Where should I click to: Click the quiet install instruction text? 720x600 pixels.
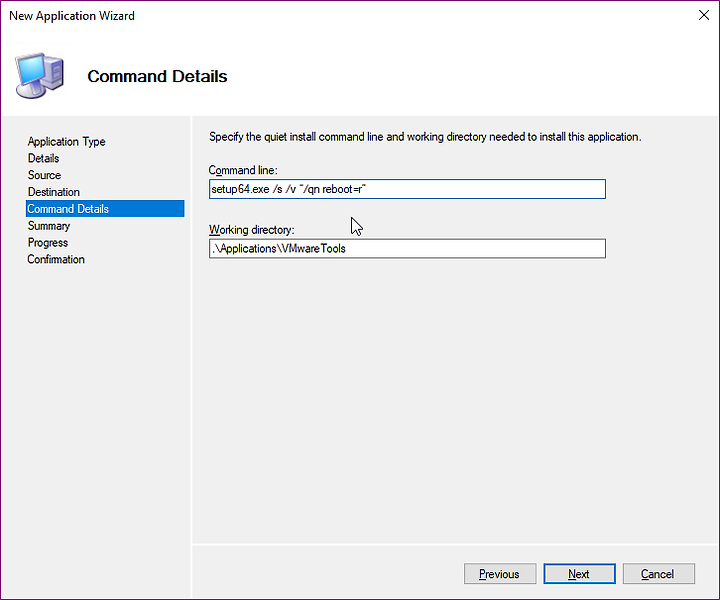(x=425, y=137)
